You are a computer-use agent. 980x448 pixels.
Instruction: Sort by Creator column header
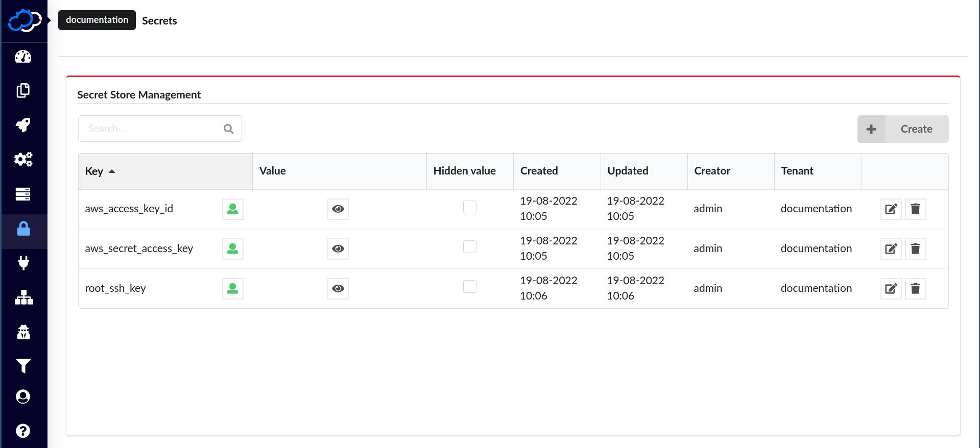coord(731,171)
